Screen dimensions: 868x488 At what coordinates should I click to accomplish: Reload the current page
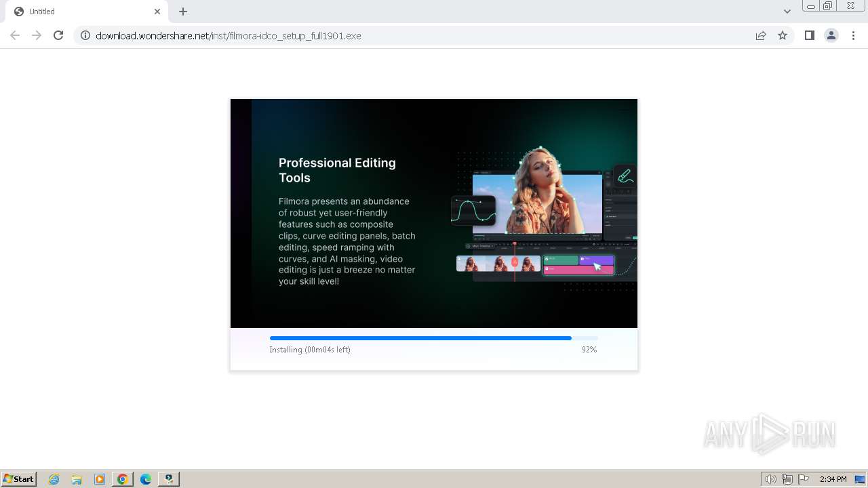pos(58,35)
